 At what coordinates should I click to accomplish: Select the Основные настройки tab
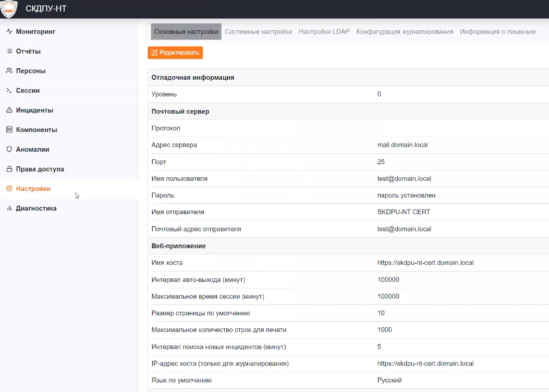point(186,32)
